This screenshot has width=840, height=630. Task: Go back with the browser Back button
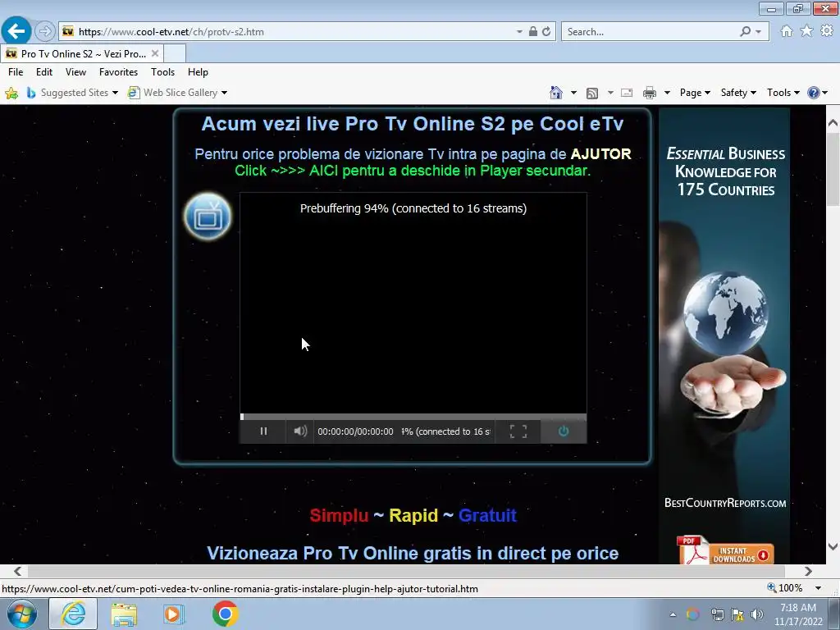click(16, 31)
